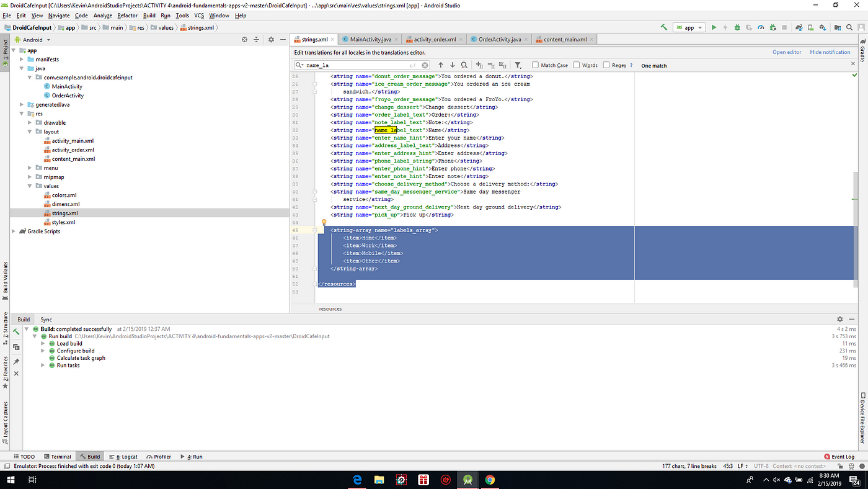Viewport: 868px width, 489px height.
Task: Click Attach debugger to Android process icon
Action: [x=773, y=27]
